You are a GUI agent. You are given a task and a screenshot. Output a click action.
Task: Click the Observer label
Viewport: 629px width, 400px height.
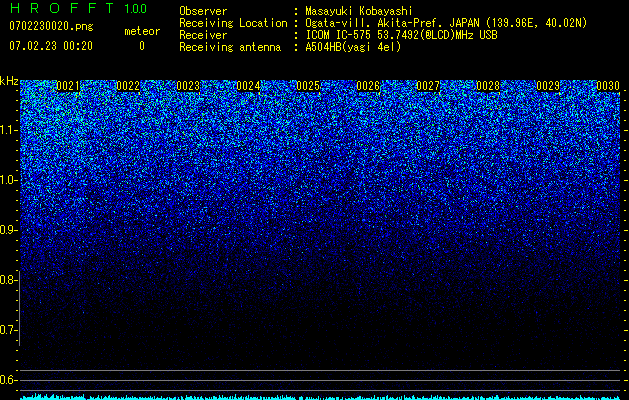[x=203, y=11]
